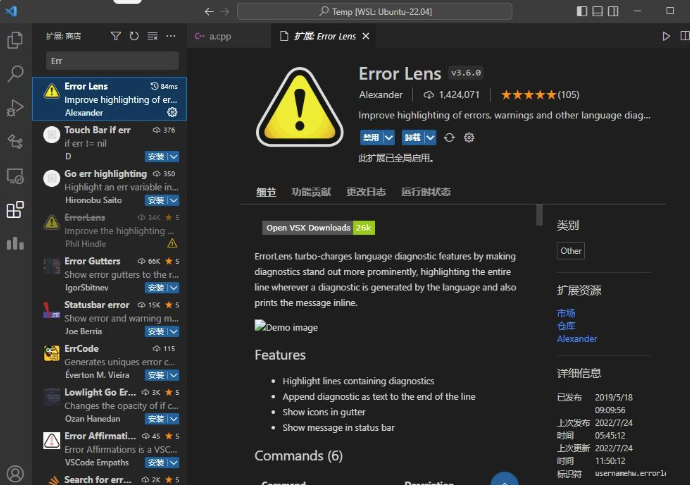Expand install dropdown for Error Affirmations

point(174,463)
